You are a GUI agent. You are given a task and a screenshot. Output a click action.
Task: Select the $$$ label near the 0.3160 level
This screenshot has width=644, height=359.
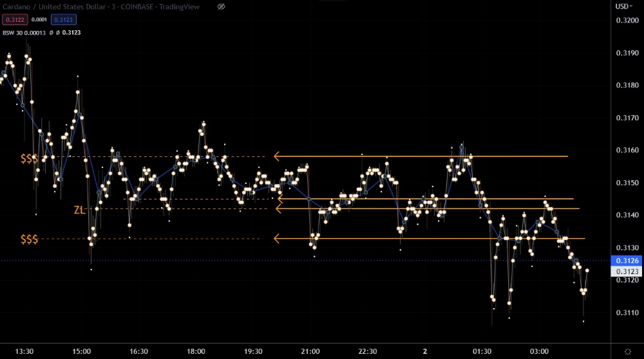[29, 158]
